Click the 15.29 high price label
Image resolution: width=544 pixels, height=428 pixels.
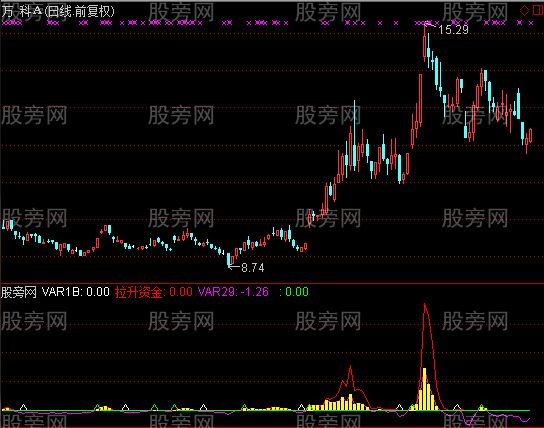point(453,30)
